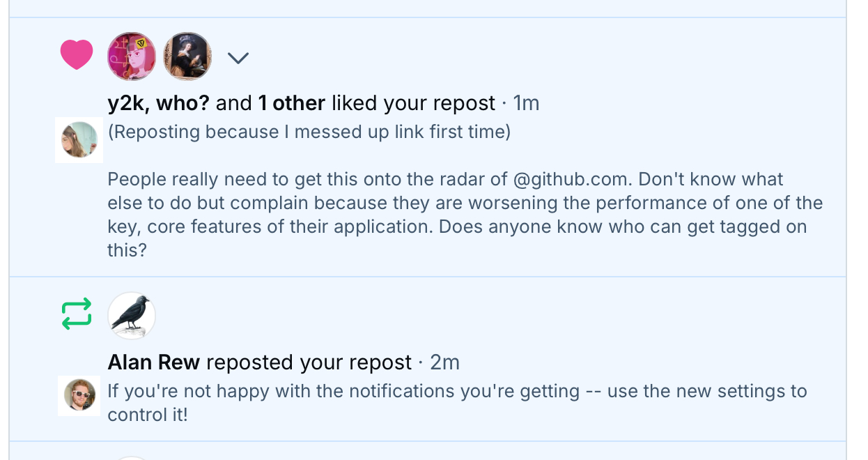Click small author avatar beside "Reposting because" post

tap(79, 140)
